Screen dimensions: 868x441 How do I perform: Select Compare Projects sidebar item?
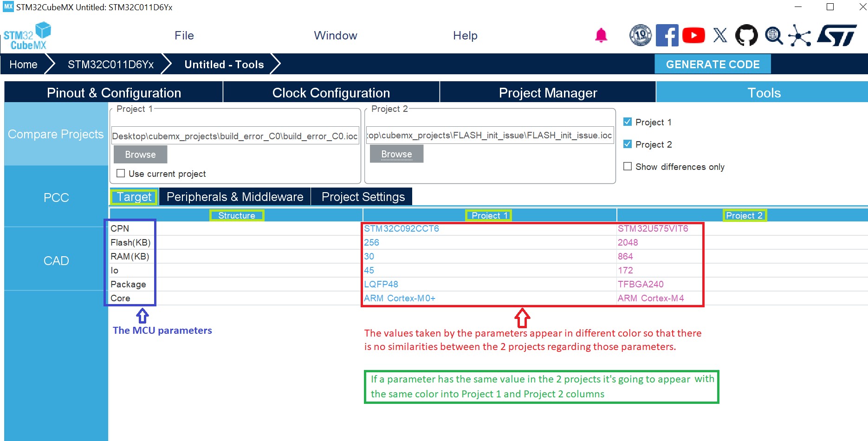[x=56, y=134]
